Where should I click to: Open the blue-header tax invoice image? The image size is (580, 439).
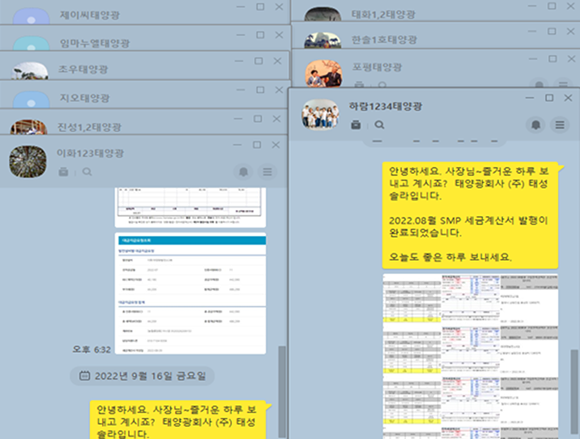tap(190, 293)
